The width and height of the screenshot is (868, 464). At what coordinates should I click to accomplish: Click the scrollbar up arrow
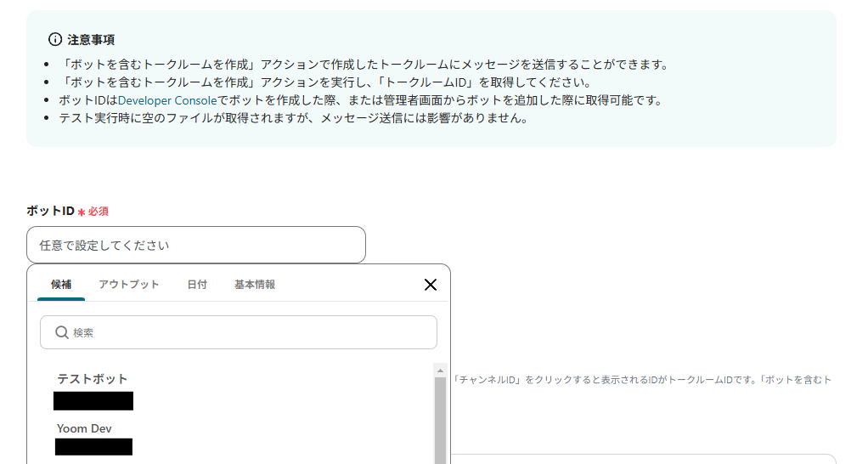tap(440, 371)
